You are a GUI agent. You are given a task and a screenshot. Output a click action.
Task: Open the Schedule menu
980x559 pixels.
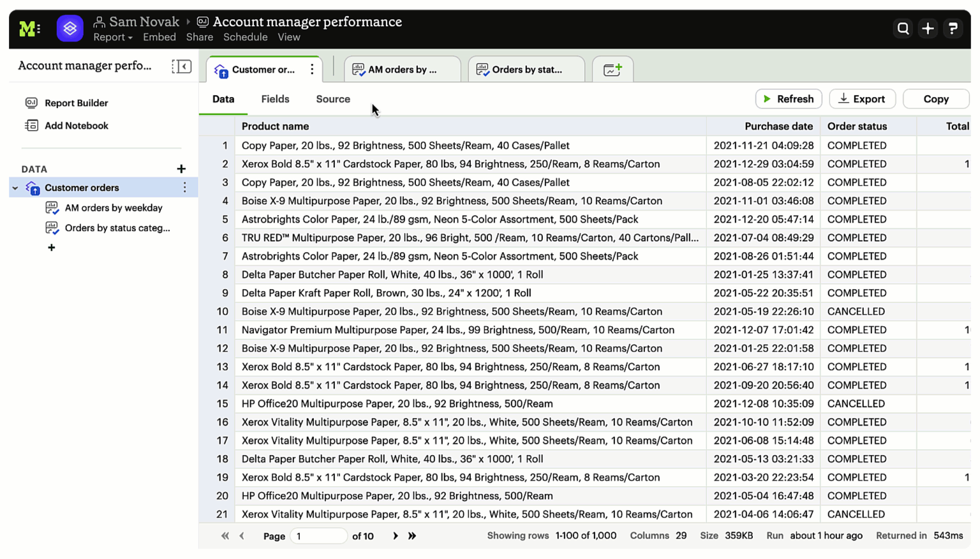coord(246,38)
